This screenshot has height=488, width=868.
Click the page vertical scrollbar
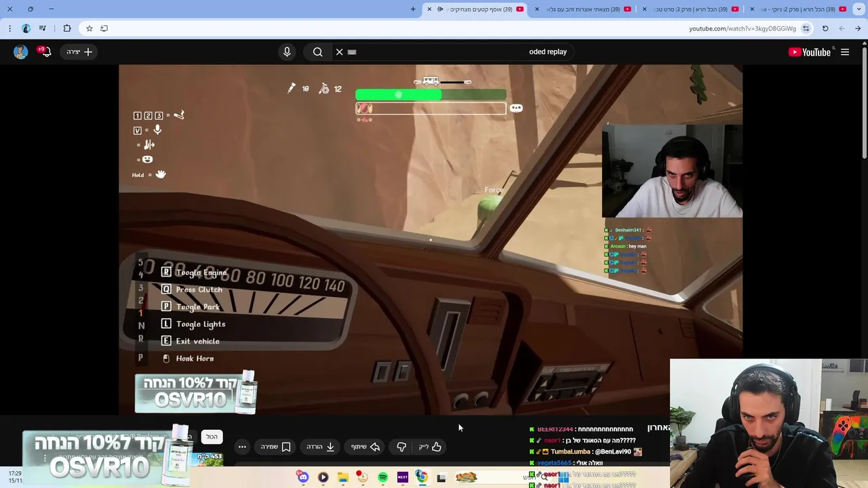tap(864, 102)
